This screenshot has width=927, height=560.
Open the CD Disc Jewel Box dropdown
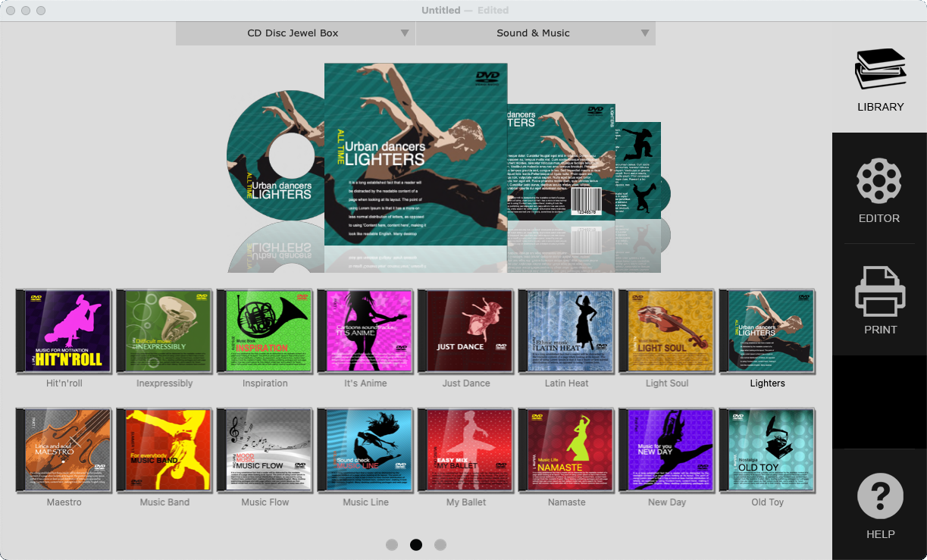click(x=296, y=33)
